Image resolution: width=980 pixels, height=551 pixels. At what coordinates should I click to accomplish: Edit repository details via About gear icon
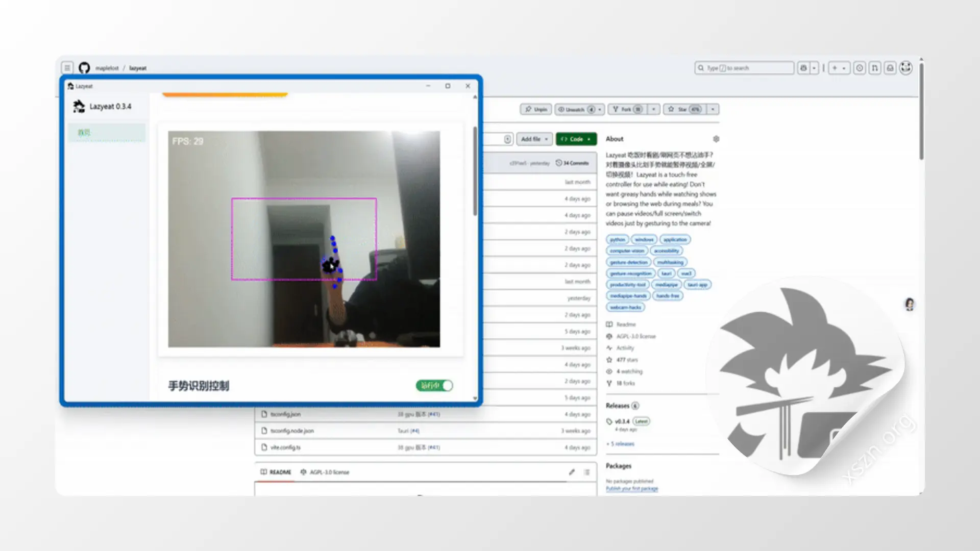[x=716, y=139]
